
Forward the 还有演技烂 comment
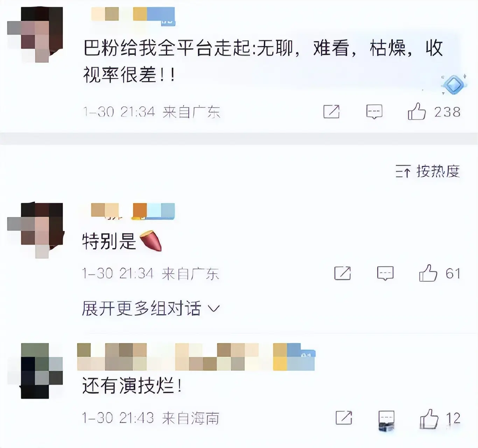[x=344, y=418]
